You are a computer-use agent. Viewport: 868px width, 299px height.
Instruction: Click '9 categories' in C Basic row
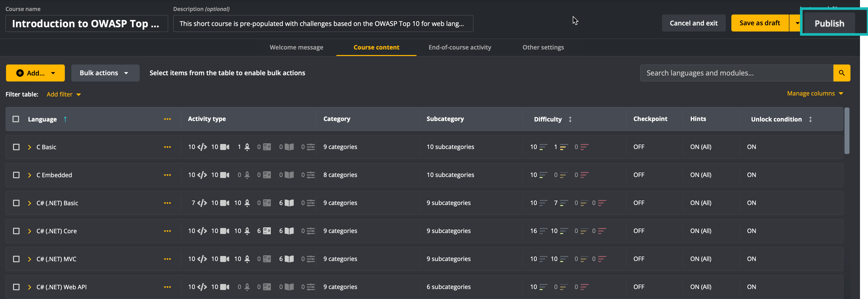(x=340, y=147)
